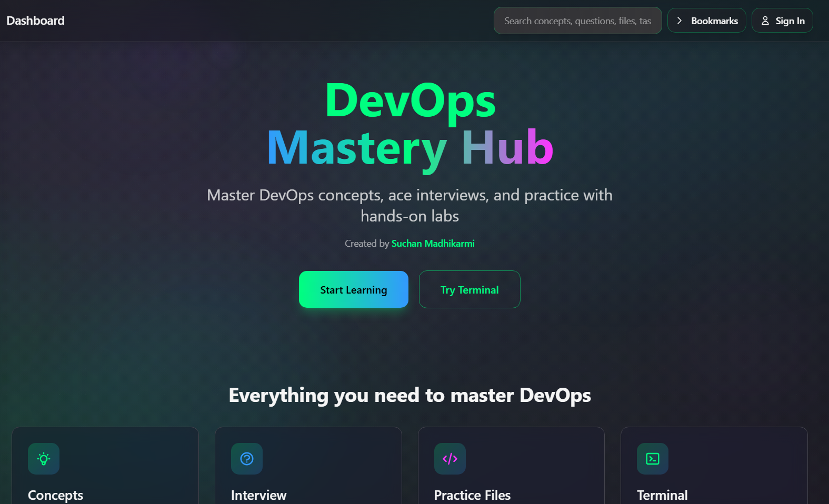Click the user profile icon
829x504 pixels.
(765, 21)
